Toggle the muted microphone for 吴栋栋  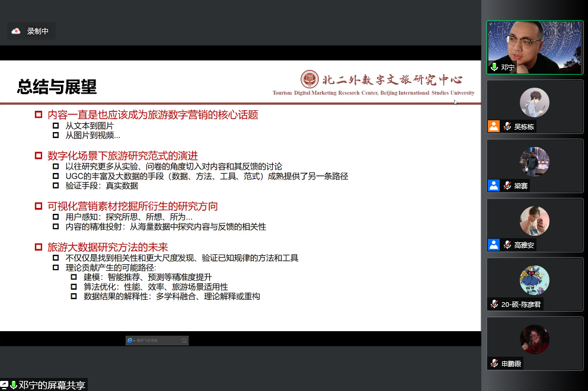[x=507, y=126]
